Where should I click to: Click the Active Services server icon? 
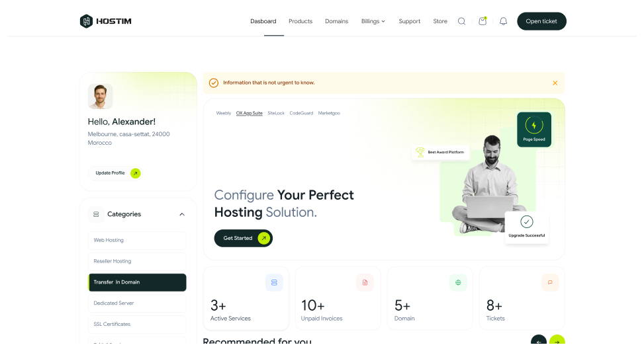point(274,282)
